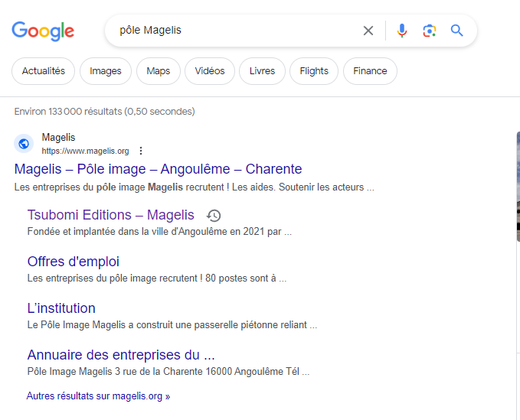Click history icon beside Tsubomi Editions

(214, 215)
